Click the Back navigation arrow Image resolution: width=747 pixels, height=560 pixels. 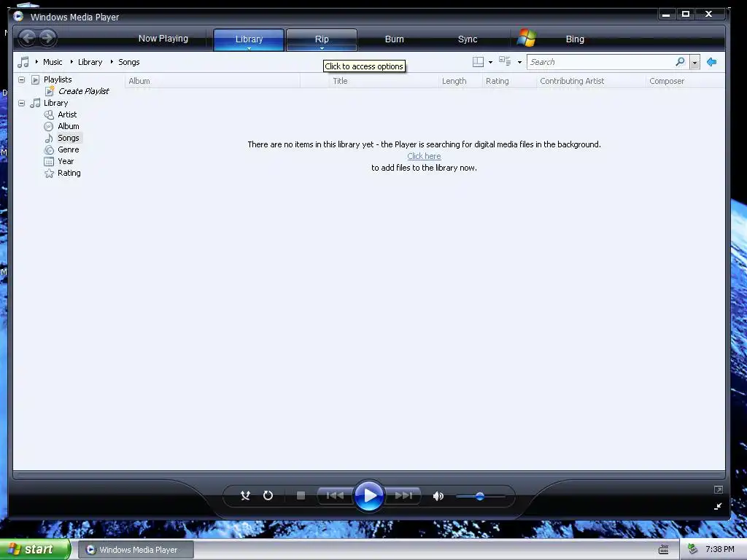28,38
